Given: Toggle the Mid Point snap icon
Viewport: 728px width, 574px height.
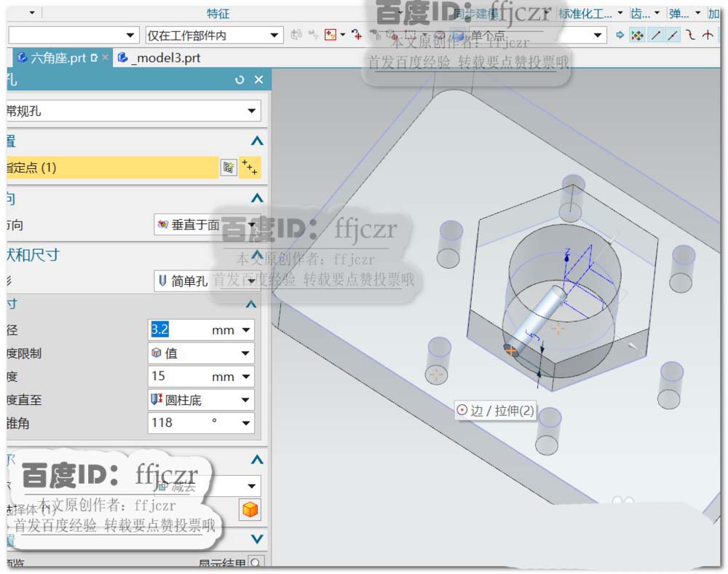Looking at the screenshot, I should 673,35.
